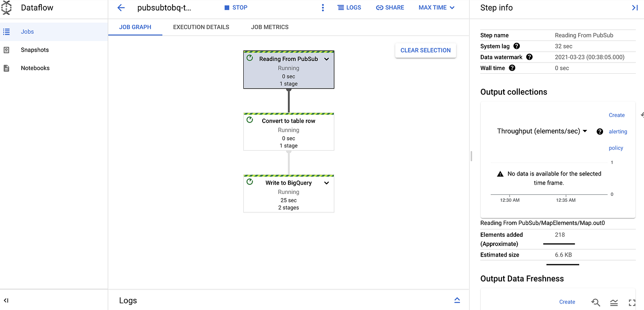Click the panel divider resize handle
Image resolution: width=644 pixels, height=310 pixels.
tap(471, 156)
